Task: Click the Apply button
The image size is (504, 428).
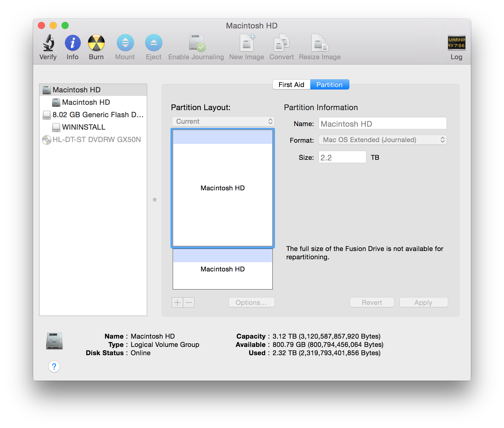Action: [x=424, y=302]
